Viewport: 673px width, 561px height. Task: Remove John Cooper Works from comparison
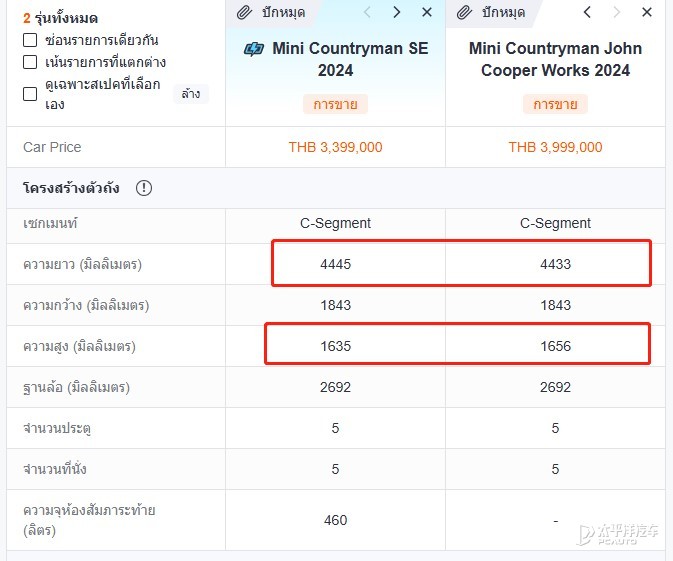click(x=647, y=12)
